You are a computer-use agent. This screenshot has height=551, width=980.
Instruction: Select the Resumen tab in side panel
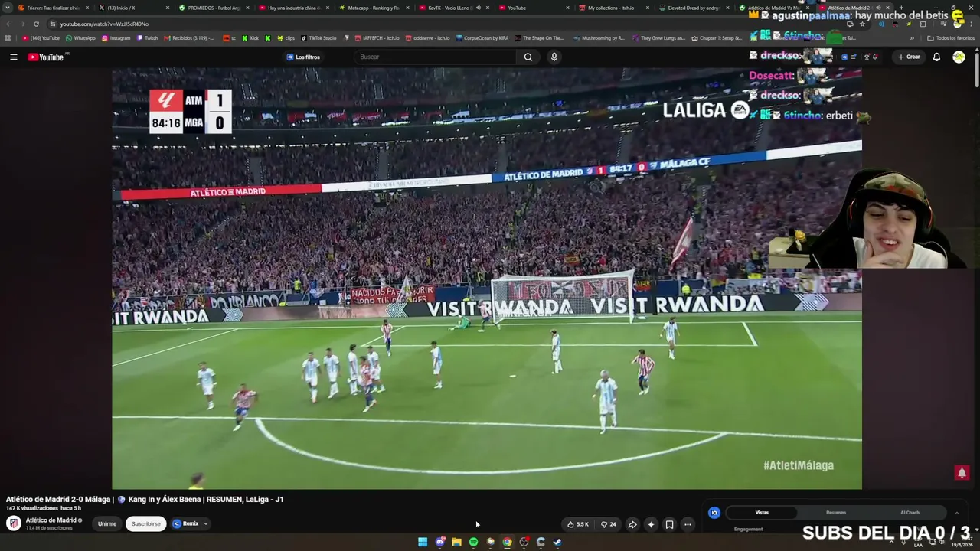pos(836,513)
